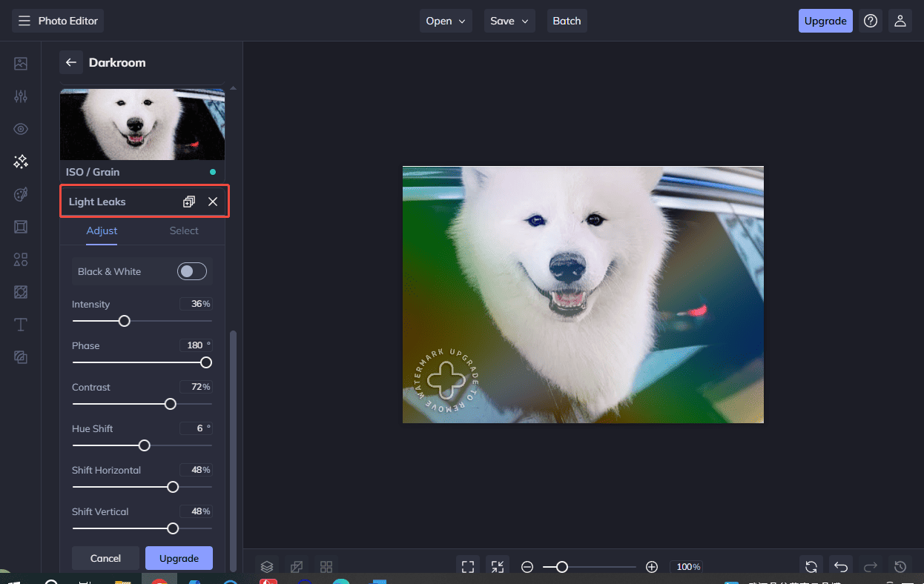The width and height of the screenshot is (924, 584).
Task: Click the before/after compare icon
Action: tap(296, 566)
